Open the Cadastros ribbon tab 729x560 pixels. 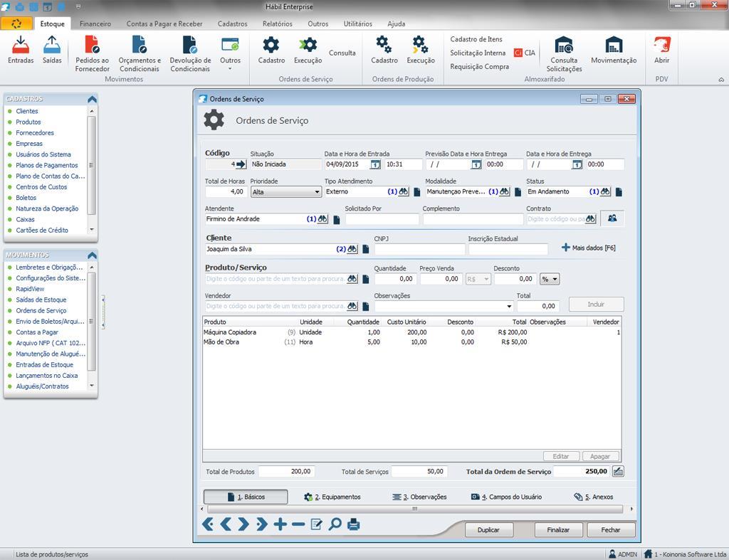point(233,23)
